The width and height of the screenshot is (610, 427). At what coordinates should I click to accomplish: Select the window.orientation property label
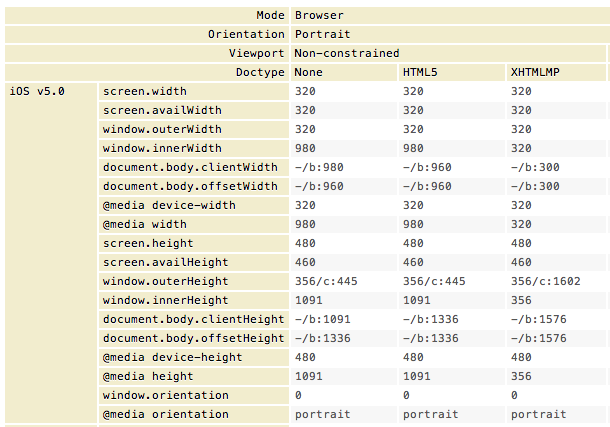(x=163, y=395)
